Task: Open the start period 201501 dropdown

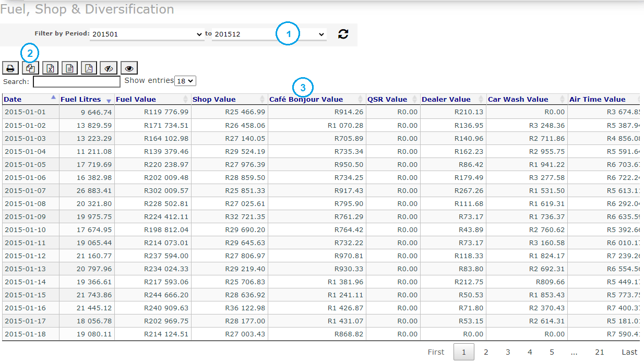Action: click(x=147, y=34)
